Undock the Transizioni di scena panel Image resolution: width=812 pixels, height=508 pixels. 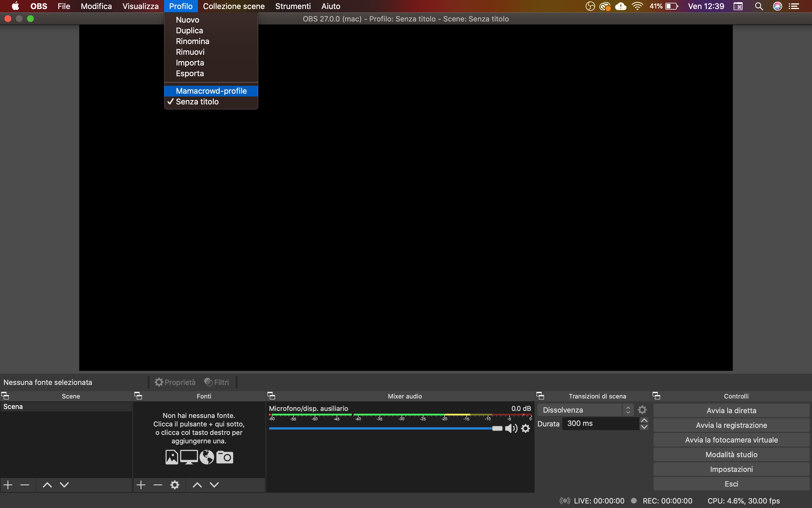pos(540,396)
